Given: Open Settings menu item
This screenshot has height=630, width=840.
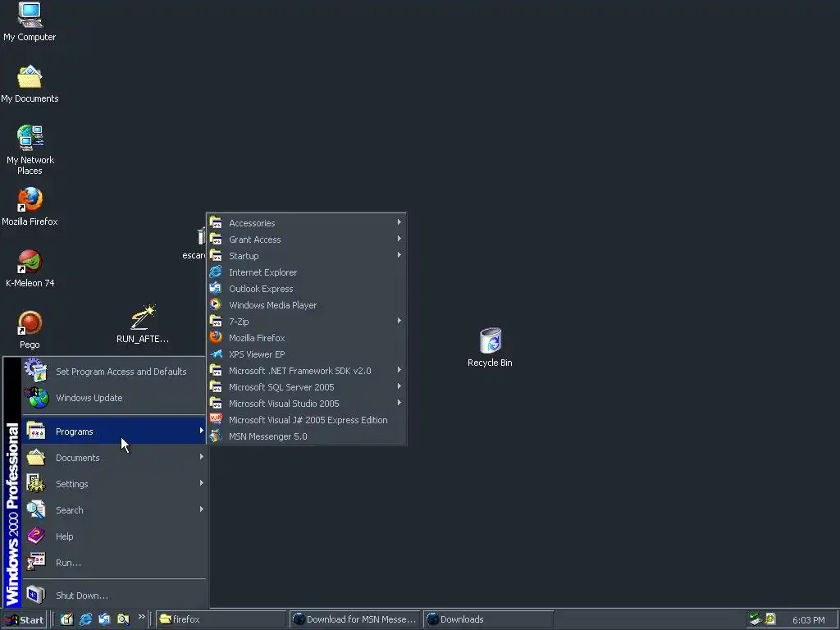Looking at the screenshot, I should pyautogui.click(x=114, y=484).
